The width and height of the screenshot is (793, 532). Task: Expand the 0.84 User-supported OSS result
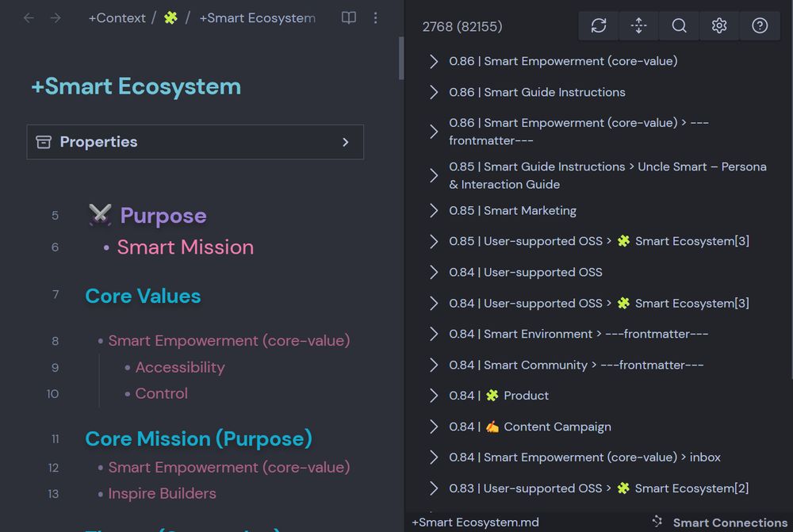coord(434,272)
